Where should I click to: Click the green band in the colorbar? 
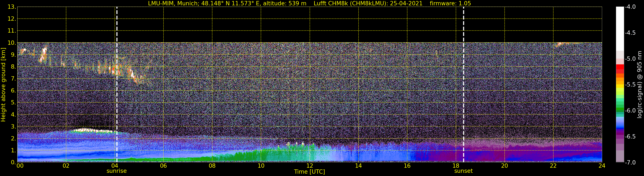[x=620, y=109]
